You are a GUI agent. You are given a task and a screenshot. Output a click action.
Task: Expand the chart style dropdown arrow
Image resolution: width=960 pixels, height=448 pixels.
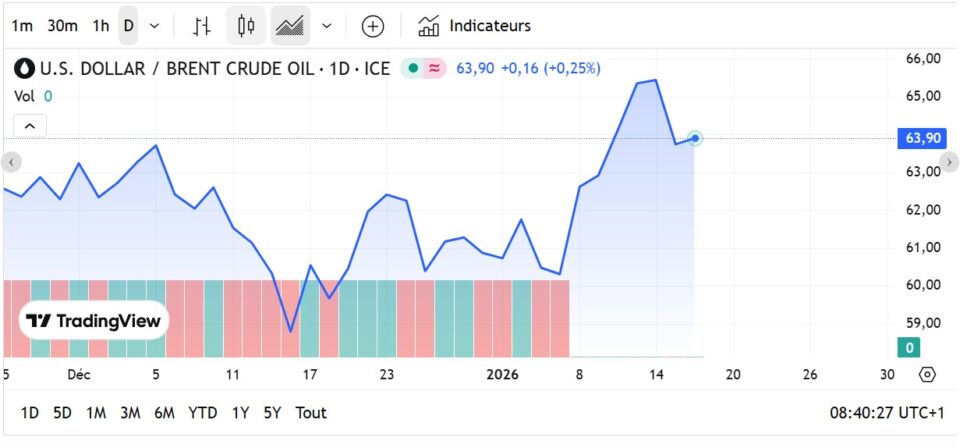coord(326,26)
